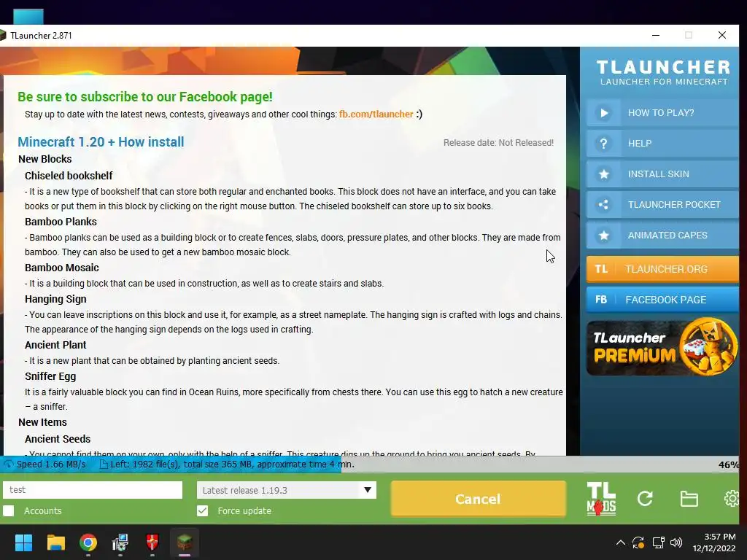Click the TLauncher 2.871 title bar icon
This screenshot has height=560, width=747.
point(2,35)
